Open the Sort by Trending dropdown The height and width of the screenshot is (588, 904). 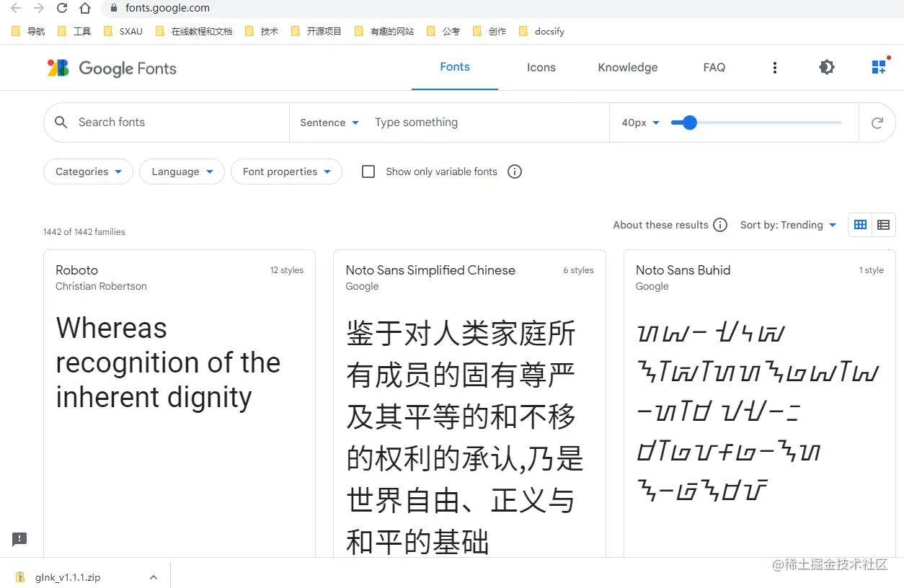pyautogui.click(x=789, y=225)
